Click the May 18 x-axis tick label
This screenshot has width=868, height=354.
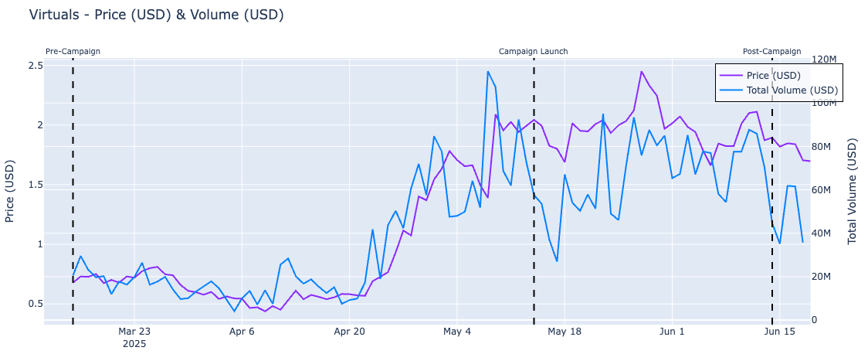pyautogui.click(x=565, y=332)
